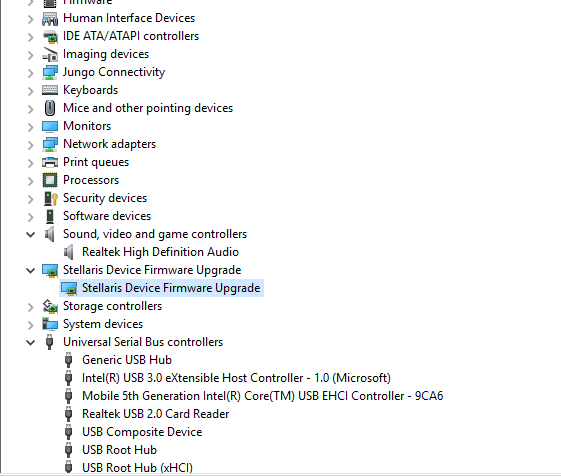Click the Realtek USB 2.0 Card Reader icon

[68, 414]
